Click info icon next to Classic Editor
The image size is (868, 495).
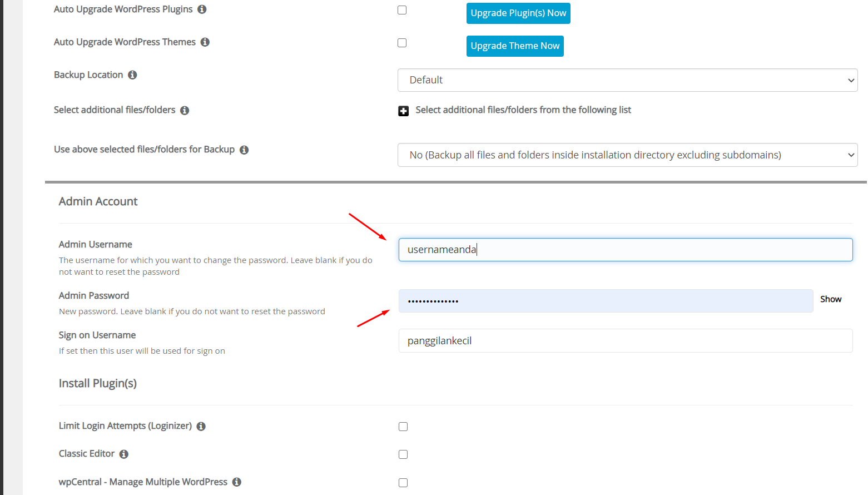124,454
